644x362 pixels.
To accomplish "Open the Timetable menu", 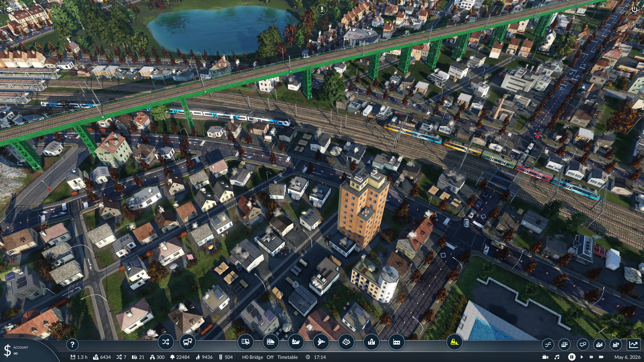I will point(287,357).
